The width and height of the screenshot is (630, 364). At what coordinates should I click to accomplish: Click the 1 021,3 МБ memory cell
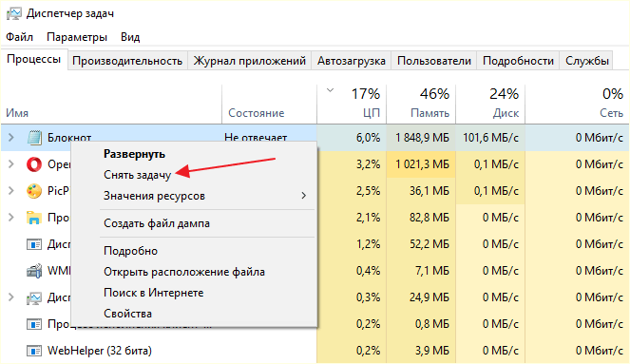[x=421, y=164]
